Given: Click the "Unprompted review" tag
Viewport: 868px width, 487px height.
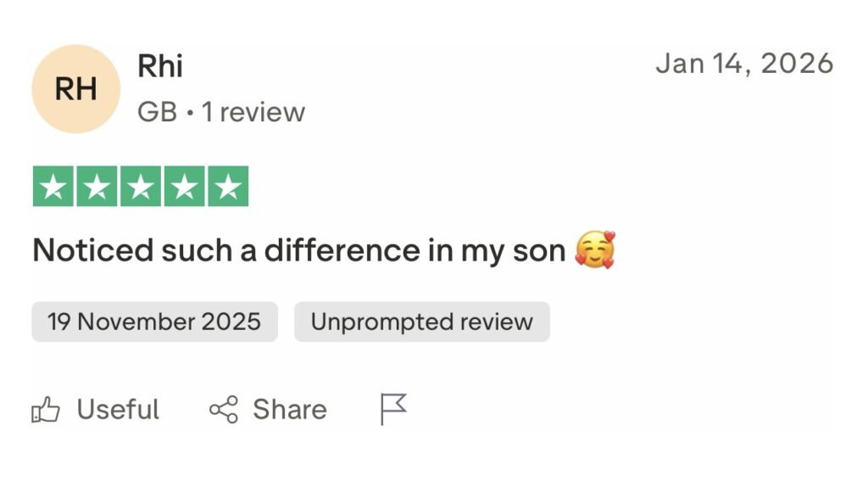Looking at the screenshot, I should tap(421, 322).
